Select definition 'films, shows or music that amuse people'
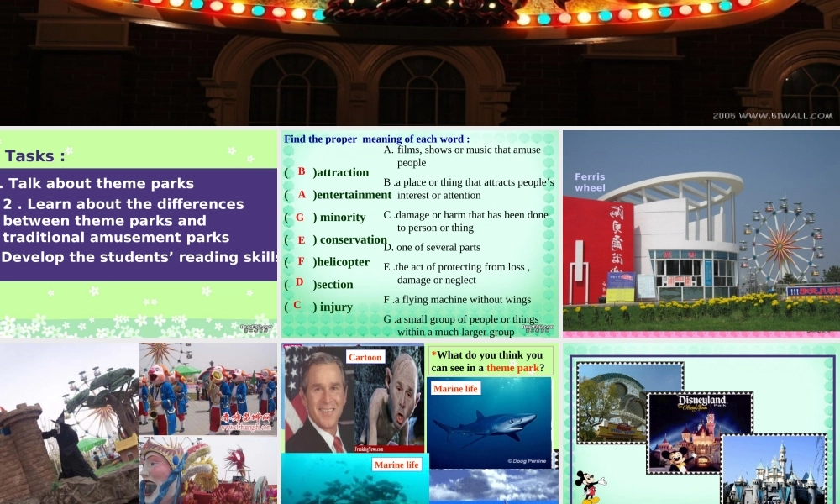 tap(463, 156)
